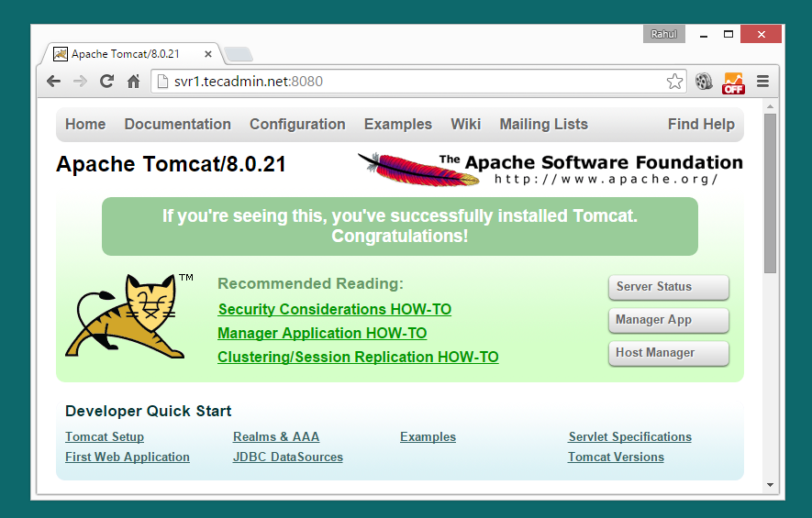
Task: Click the browser back arrow
Action: 54,82
